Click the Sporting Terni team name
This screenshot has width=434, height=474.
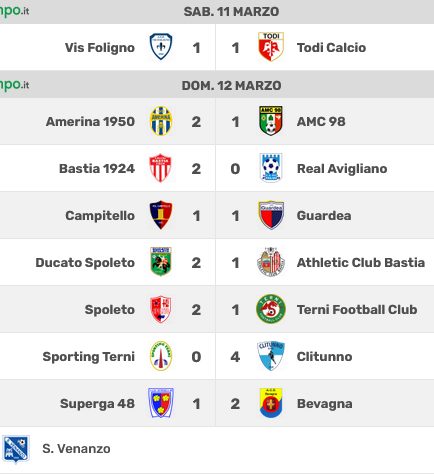89,356
